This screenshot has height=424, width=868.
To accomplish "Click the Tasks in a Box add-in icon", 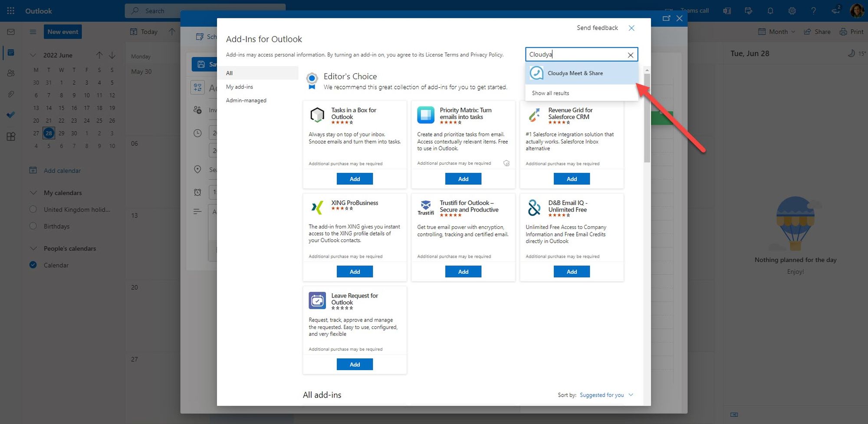I will click(317, 115).
